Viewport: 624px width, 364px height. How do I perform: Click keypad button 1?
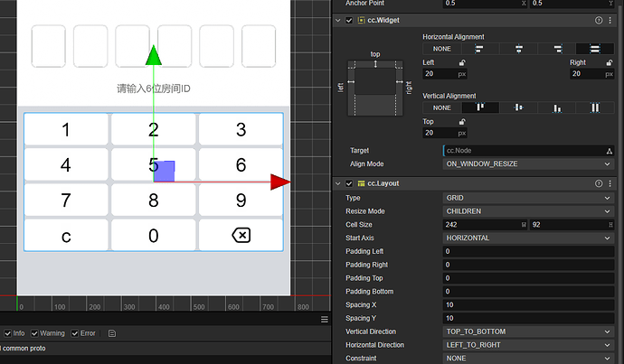point(66,129)
